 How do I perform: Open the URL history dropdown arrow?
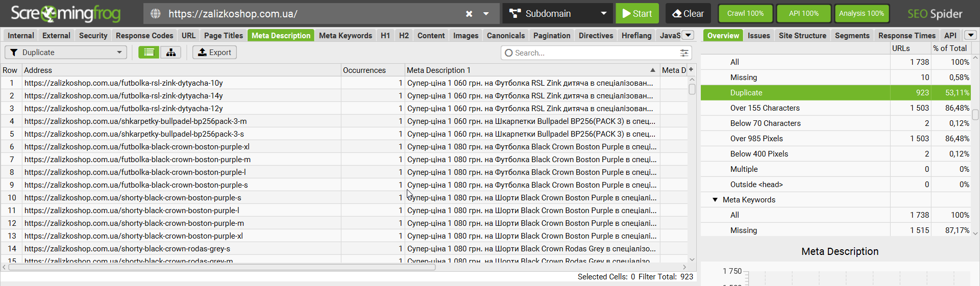(486, 14)
